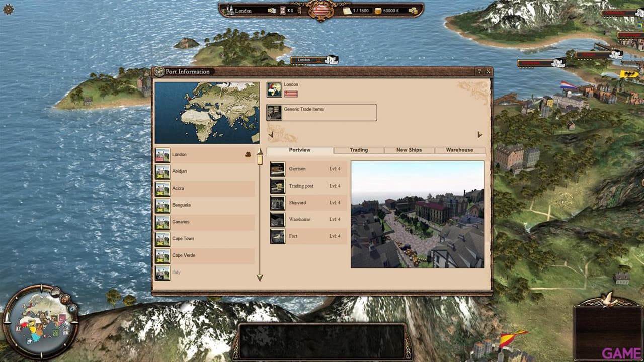This screenshot has width=644, height=362.
Task: Select Accra in the port list
Action: [x=205, y=189]
